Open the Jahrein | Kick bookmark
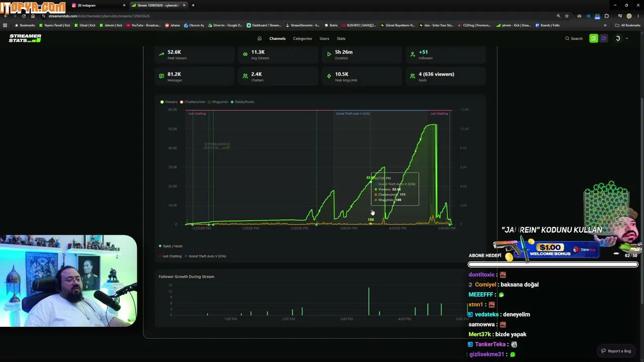 click(111, 25)
